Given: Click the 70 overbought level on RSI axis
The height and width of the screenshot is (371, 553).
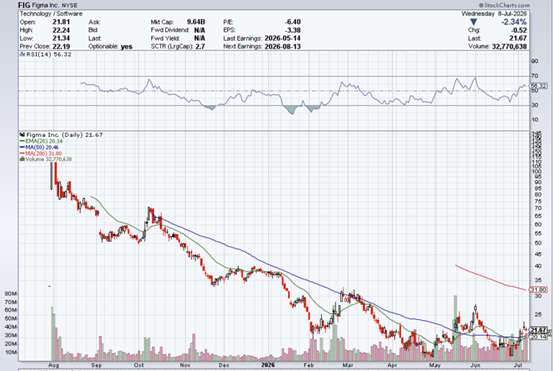Looking at the screenshot, I should [535, 76].
